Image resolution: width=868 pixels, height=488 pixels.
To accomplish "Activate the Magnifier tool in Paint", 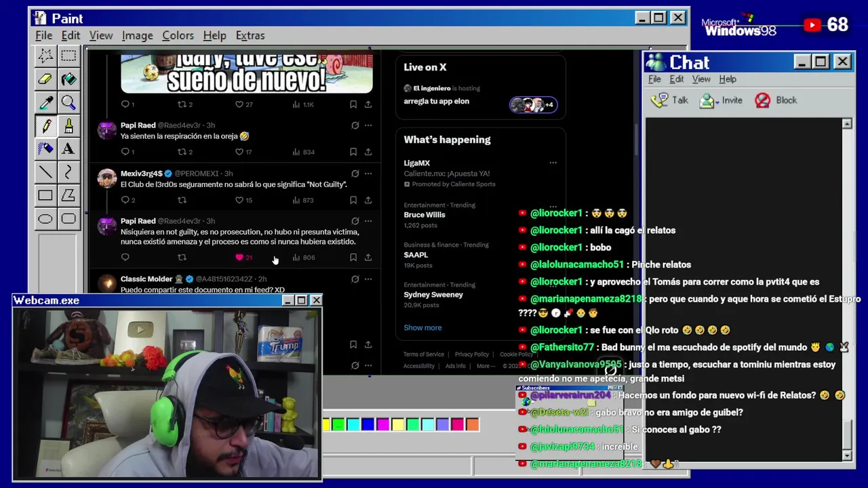I will coord(68,102).
